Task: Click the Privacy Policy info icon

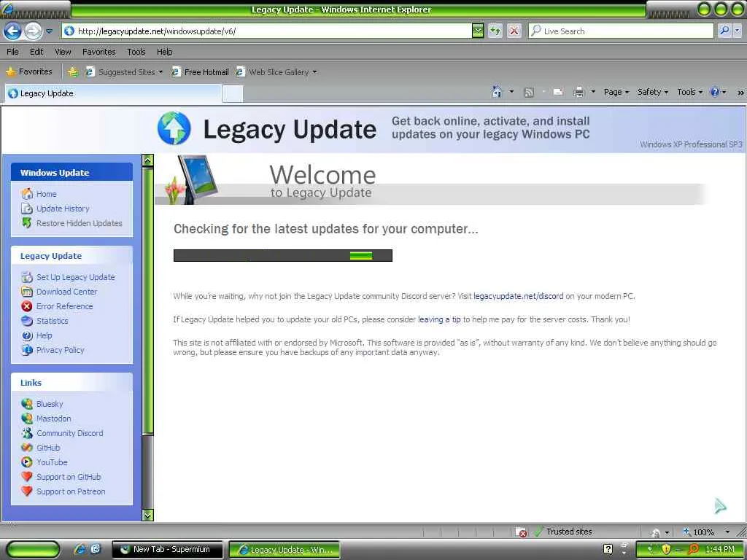Action: [27, 350]
